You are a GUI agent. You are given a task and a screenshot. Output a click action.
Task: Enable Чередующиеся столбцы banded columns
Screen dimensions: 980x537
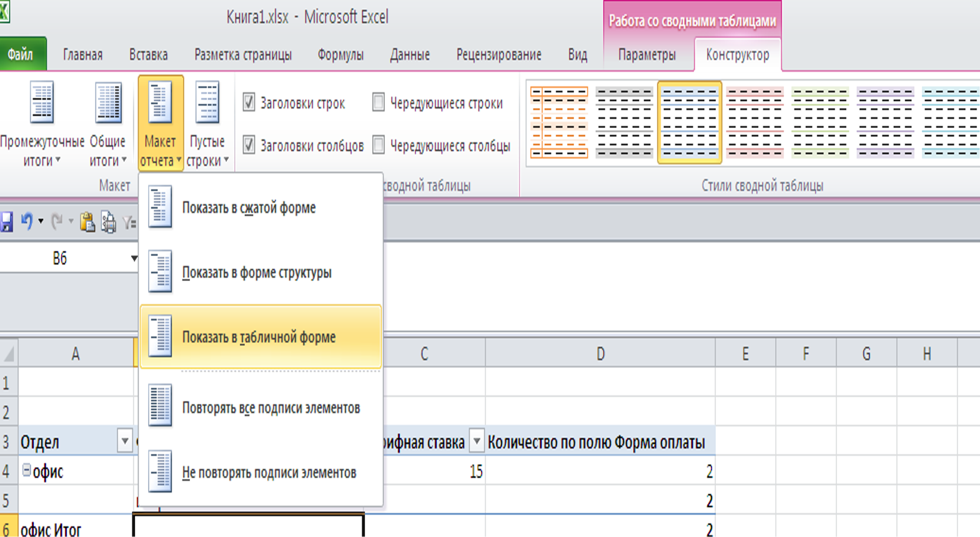(378, 145)
